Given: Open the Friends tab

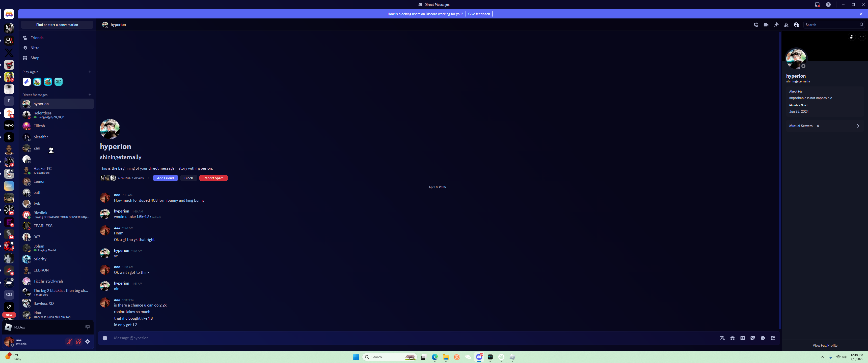Looking at the screenshot, I should 37,38.
